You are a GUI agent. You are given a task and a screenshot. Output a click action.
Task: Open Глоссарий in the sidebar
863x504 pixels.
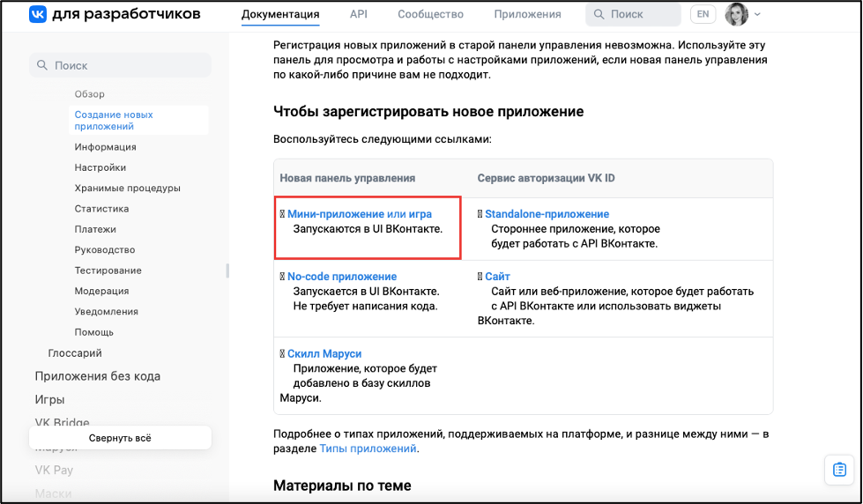75,353
